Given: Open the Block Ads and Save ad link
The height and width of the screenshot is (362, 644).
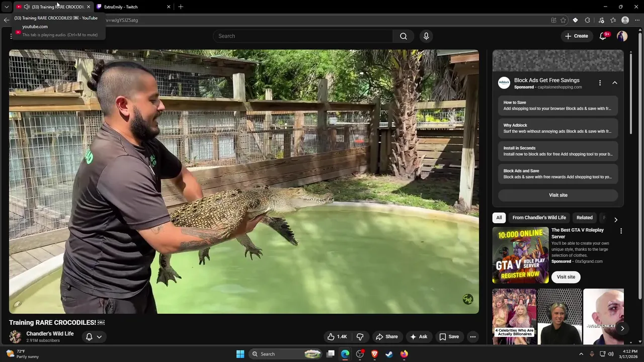Looking at the screenshot, I should point(558,174).
